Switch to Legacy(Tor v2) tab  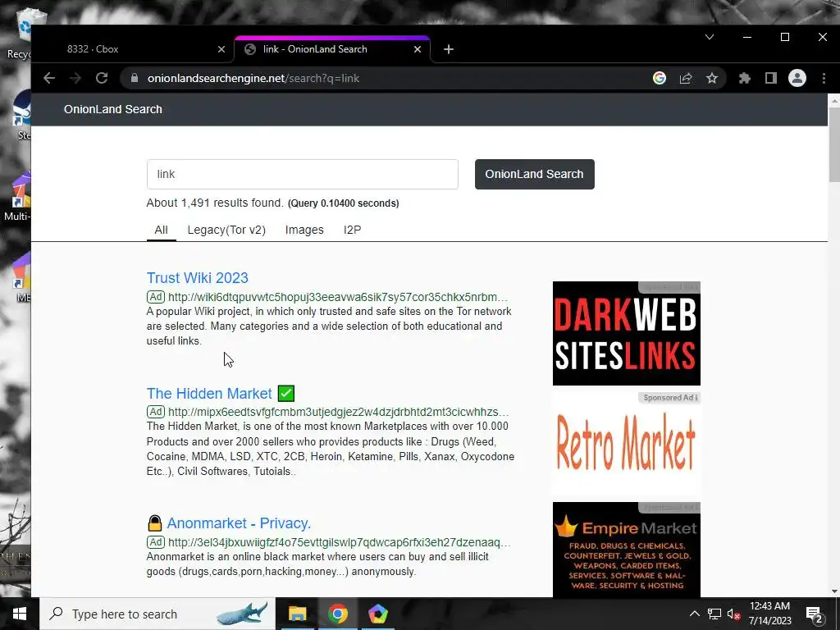(226, 230)
